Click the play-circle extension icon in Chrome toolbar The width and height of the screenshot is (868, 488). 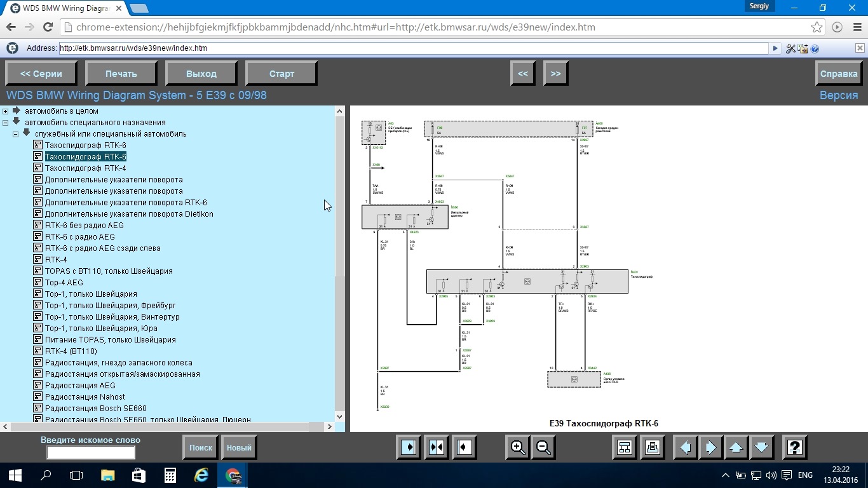pyautogui.click(x=837, y=27)
